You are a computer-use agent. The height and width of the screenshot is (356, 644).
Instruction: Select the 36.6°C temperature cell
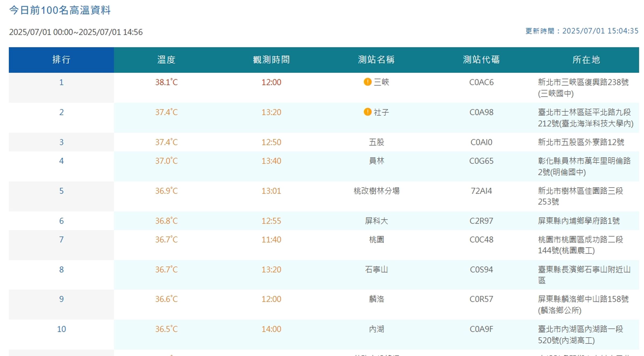pos(166,299)
